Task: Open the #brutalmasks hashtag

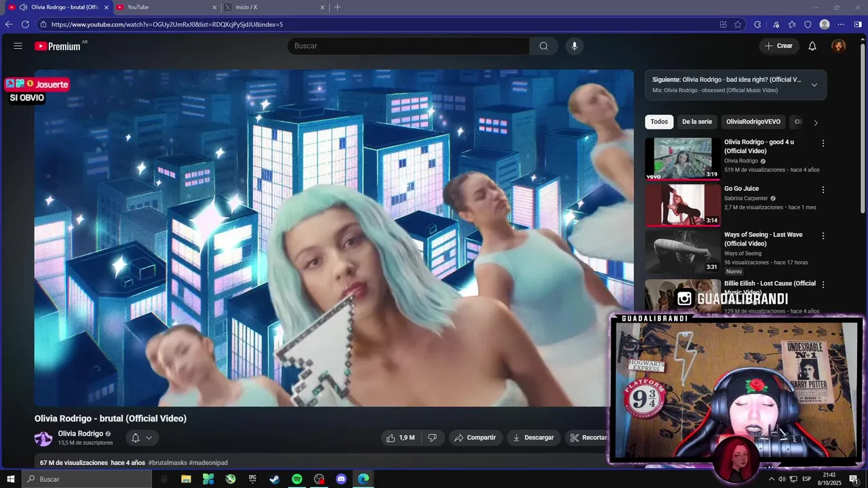Action: [x=167, y=463]
